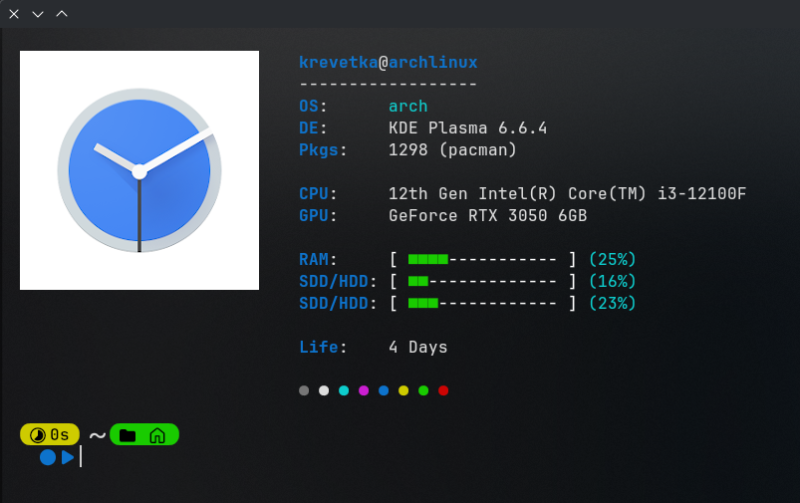Click the gray color dot
800x503 pixels.
pyautogui.click(x=304, y=391)
